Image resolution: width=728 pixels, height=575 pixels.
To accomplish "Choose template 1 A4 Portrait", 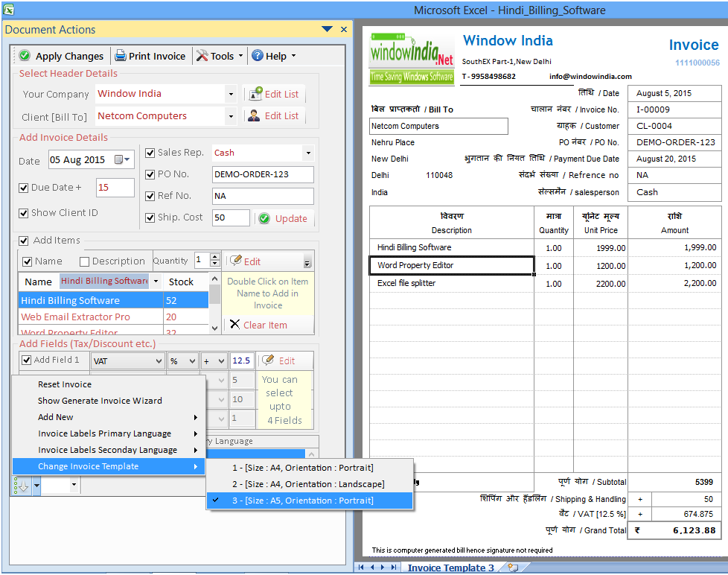I will [x=310, y=468].
